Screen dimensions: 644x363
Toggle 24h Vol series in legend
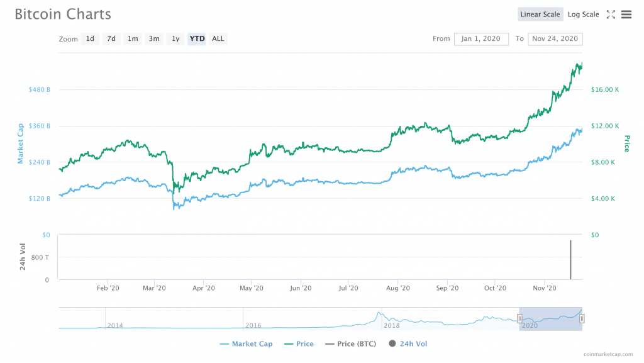coord(408,344)
